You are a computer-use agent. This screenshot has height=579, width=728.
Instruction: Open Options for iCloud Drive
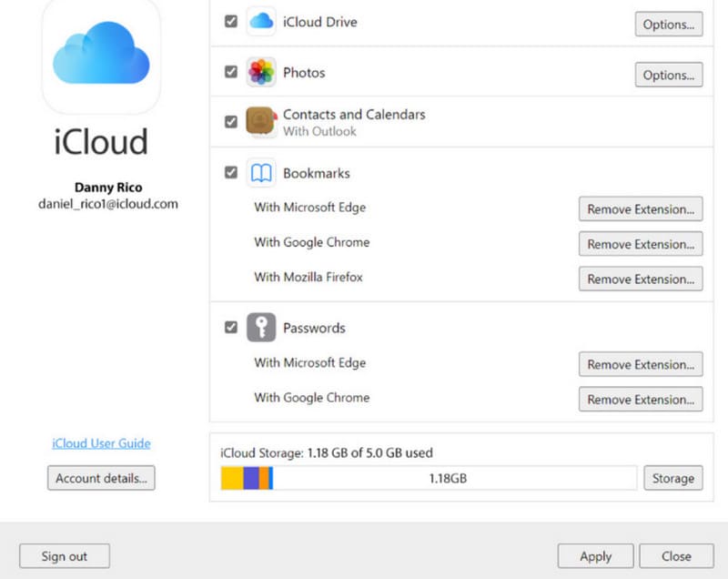click(x=668, y=25)
